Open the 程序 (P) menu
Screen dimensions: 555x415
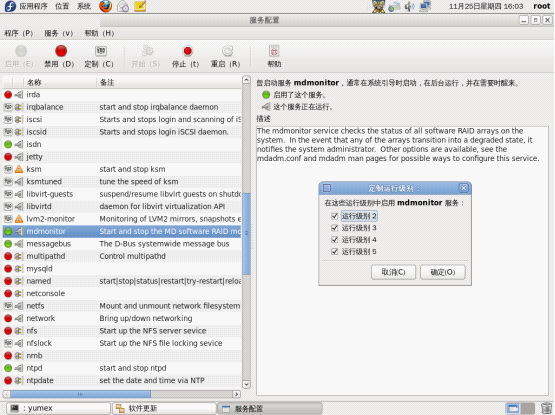(x=18, y=33)
